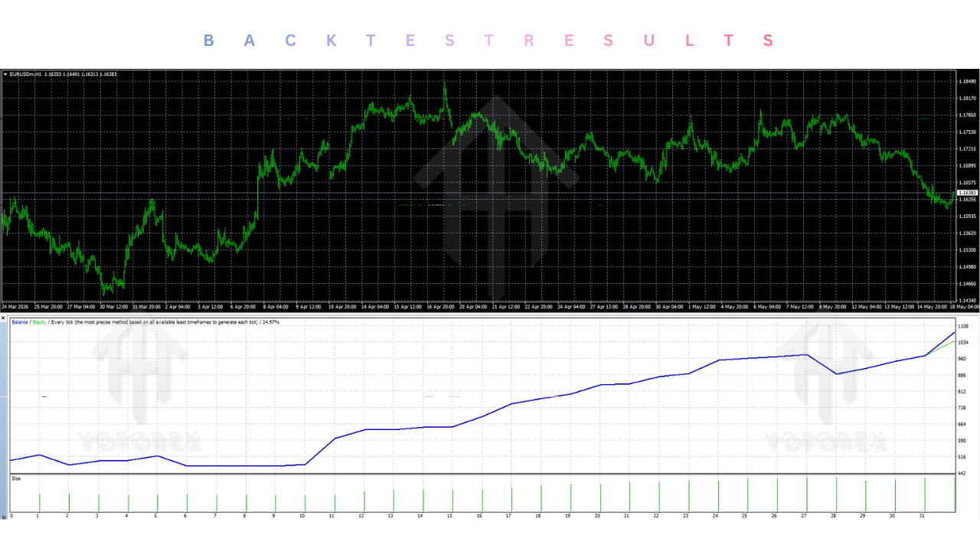
Task: Click the tall Size bar above 27
Action: point(807,494)
